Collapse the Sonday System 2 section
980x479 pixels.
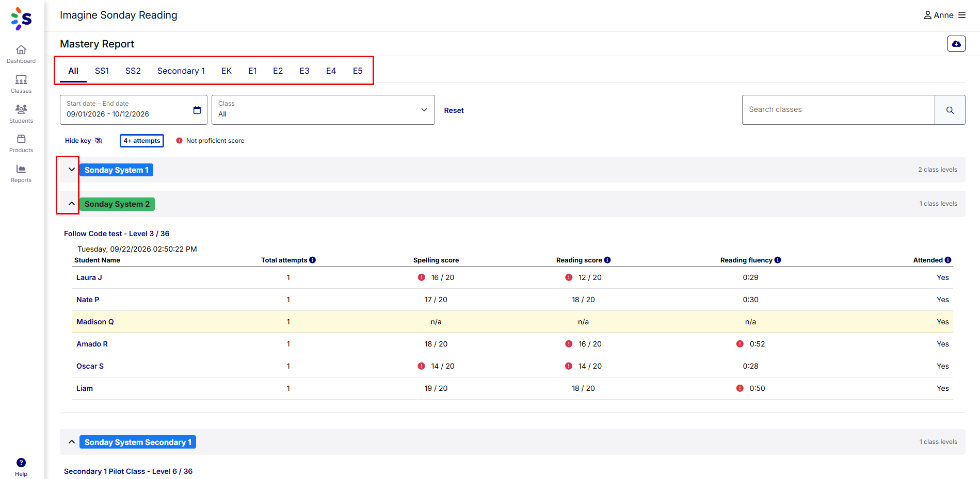tap(72, 204)
